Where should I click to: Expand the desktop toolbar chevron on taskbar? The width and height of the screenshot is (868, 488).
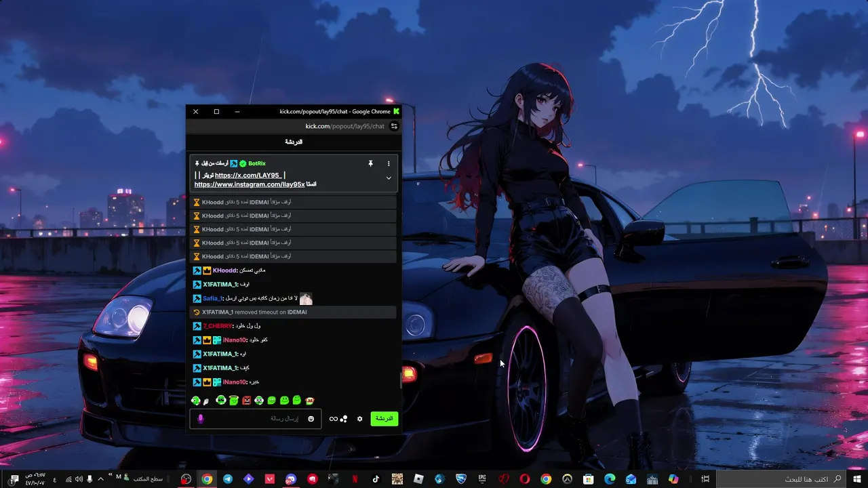(110, 475)
